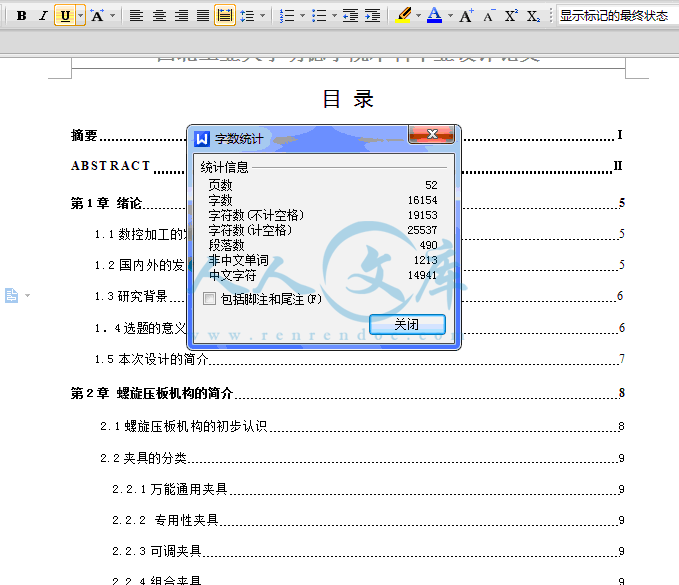Click 1.5 本次设计的简介 contents entry

(x=359, y=359)
